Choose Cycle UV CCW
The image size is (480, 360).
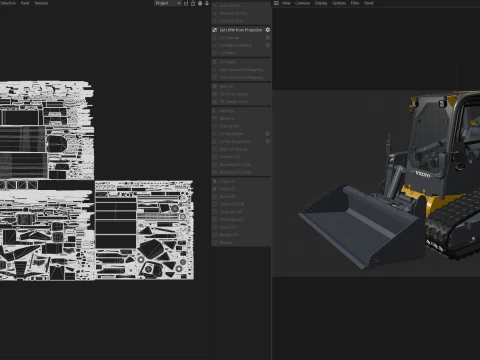coord(241,204)
